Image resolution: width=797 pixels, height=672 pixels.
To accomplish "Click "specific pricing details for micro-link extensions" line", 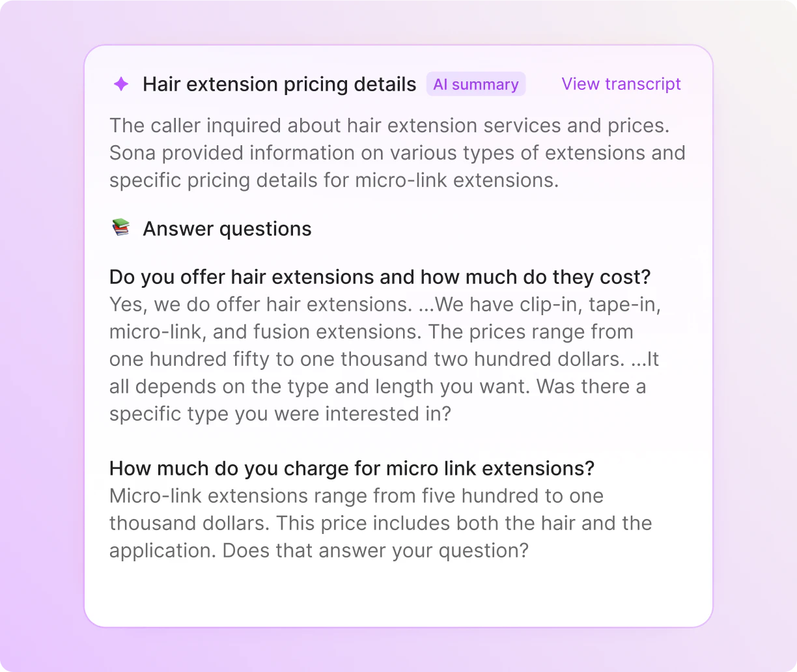I will [x=333, y=180].
